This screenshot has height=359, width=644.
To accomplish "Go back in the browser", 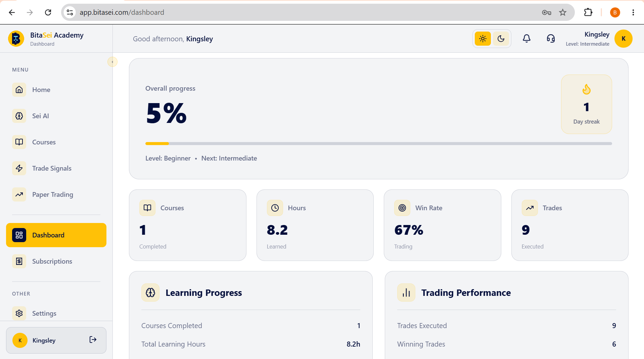I will (x=12, y=12).
